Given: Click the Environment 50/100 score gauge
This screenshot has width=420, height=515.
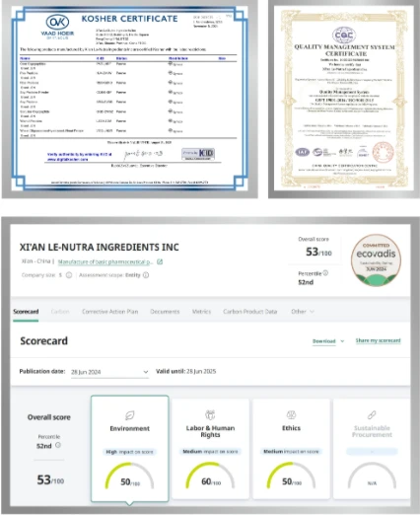Looking at the screenshot, I should [x=129, y=476].
